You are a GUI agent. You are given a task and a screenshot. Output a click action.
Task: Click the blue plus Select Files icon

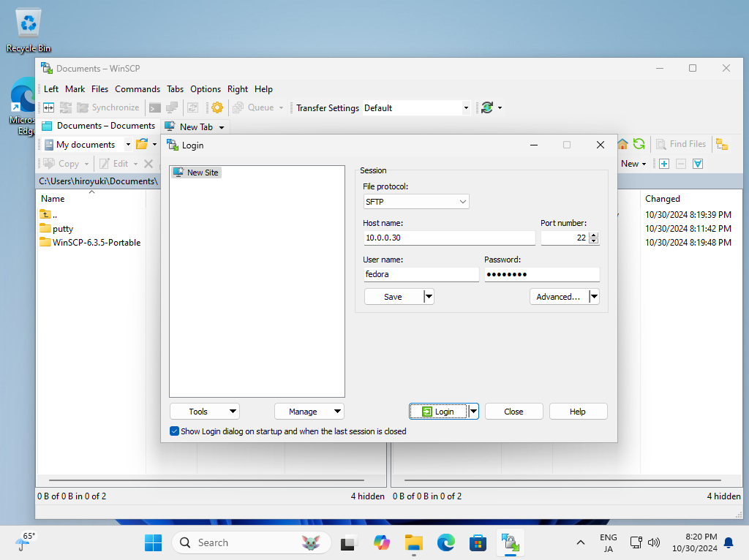coord(664,164)
